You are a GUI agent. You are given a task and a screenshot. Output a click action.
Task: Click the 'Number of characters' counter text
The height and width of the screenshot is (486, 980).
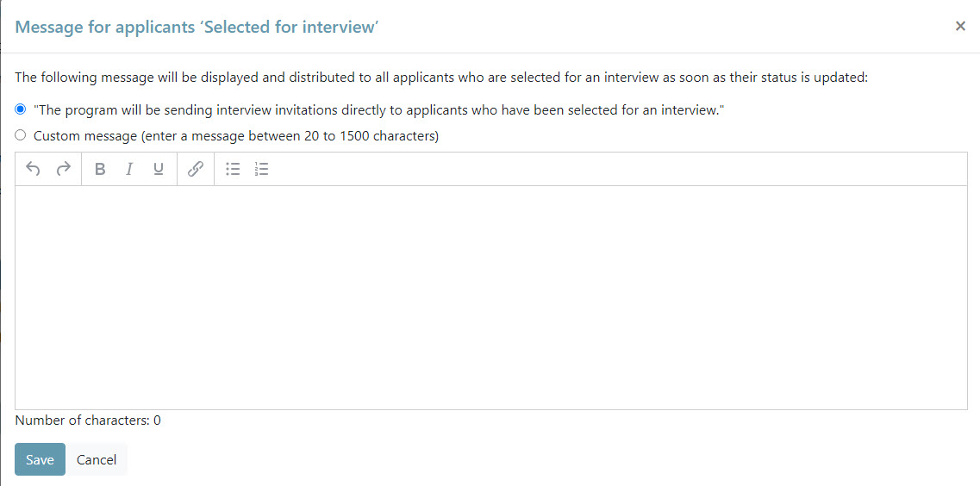(88, 421)
